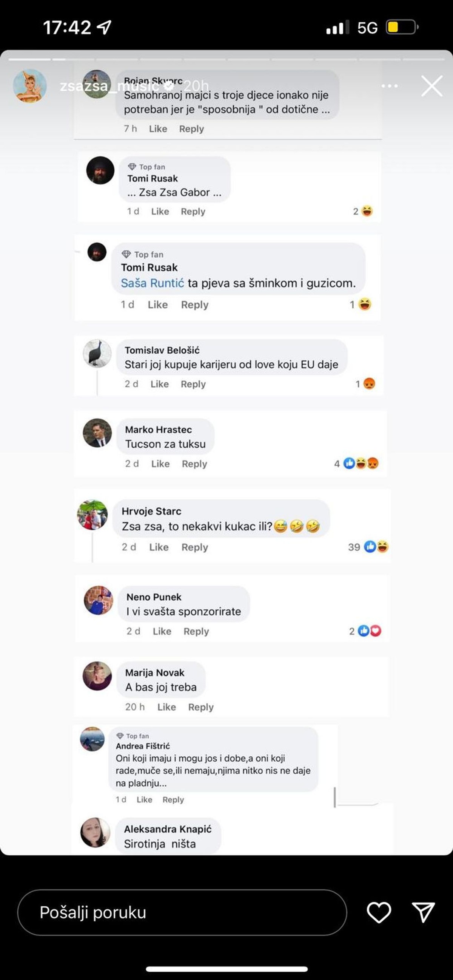This screenshot has height=980, width=453.
Task: Tap the angry reaction on Tomislav Belošić comment
Action: pyautogui.click(x=369, y=383)
